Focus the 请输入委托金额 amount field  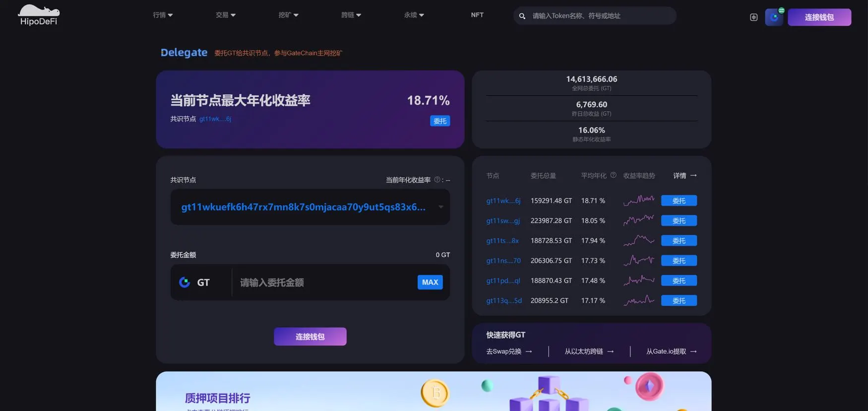(325, 282)
